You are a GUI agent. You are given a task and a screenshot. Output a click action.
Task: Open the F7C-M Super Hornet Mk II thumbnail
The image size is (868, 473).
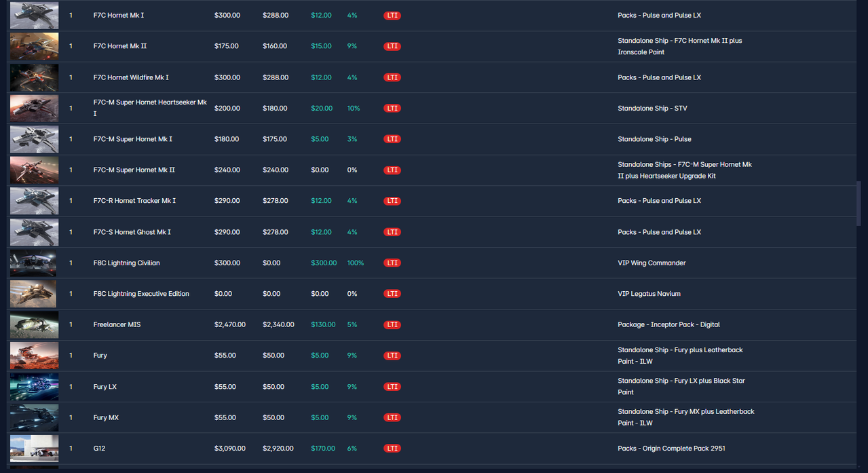tap(34, 170)
